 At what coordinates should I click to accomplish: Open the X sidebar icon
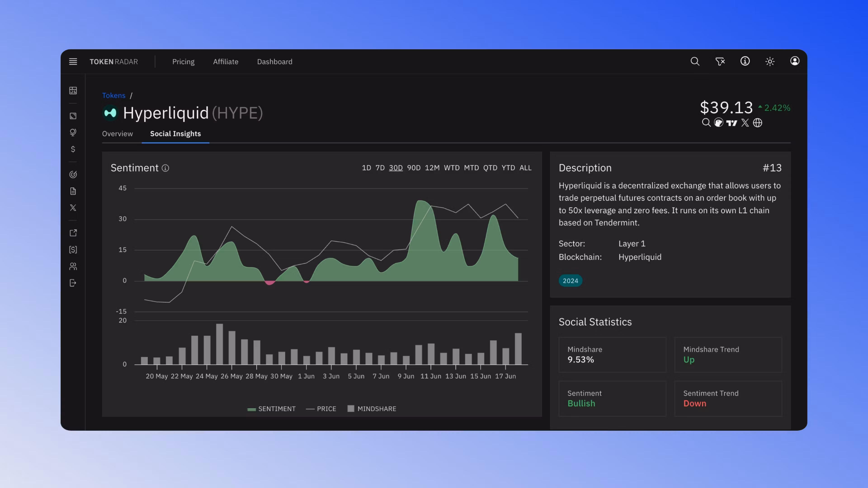(x=73, y=207)
